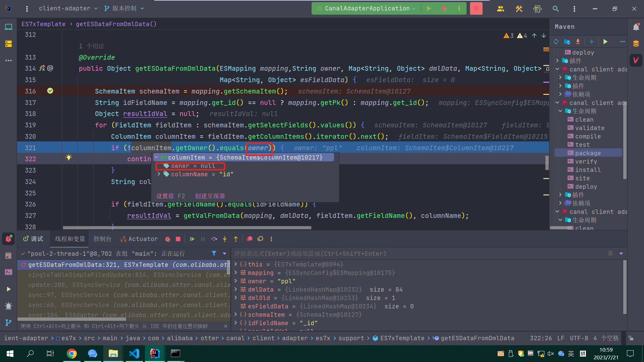Toggle thread filter funnel icon

point(214,253)
